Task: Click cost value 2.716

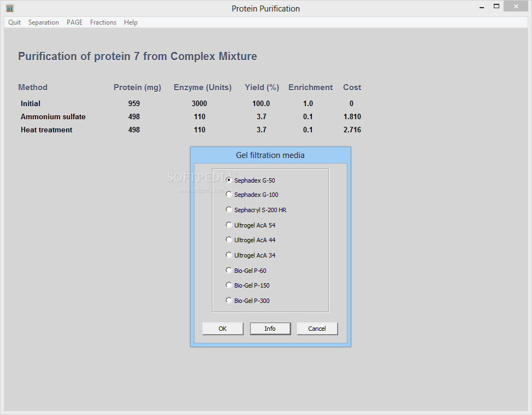Action: (352, 130)
